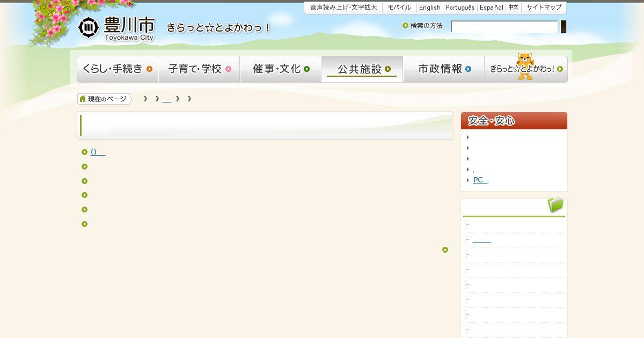Open the きらっと☆とよかわっ! menu tab

coord(526,69)
